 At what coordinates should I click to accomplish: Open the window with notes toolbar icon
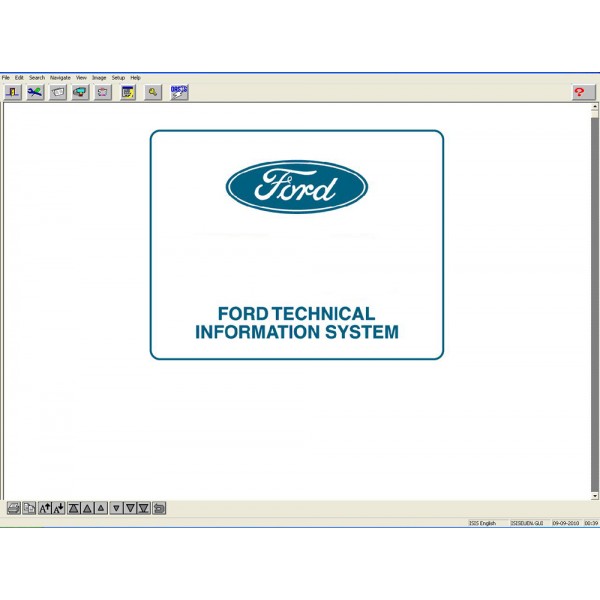[x=128, y=92]
